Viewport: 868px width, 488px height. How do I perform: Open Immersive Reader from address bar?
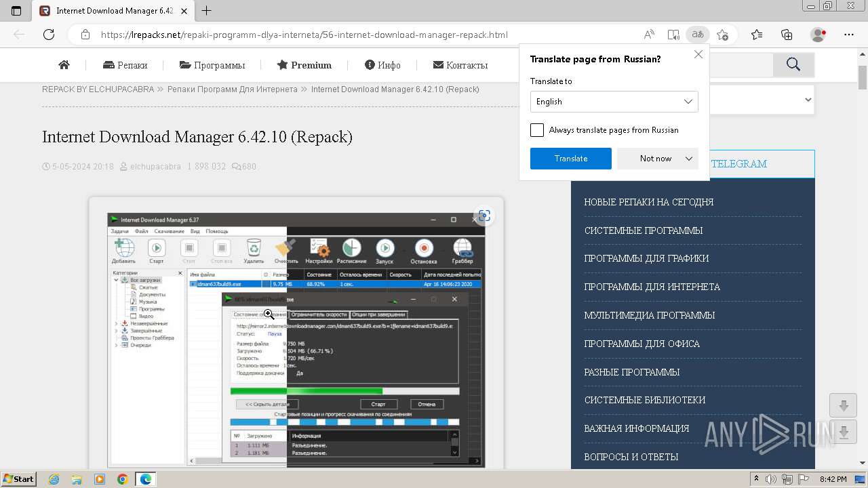click(673, 35)
